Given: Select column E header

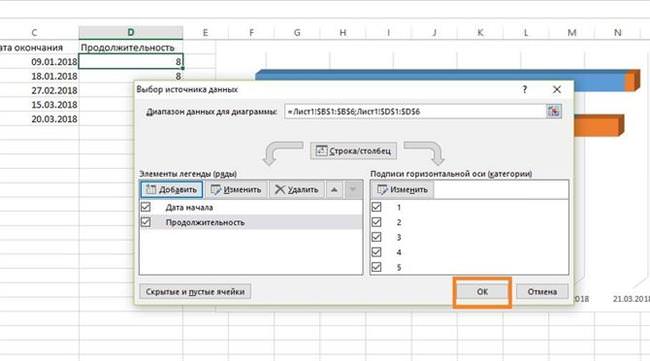Looking at the screenshot, I should [205, 32].
